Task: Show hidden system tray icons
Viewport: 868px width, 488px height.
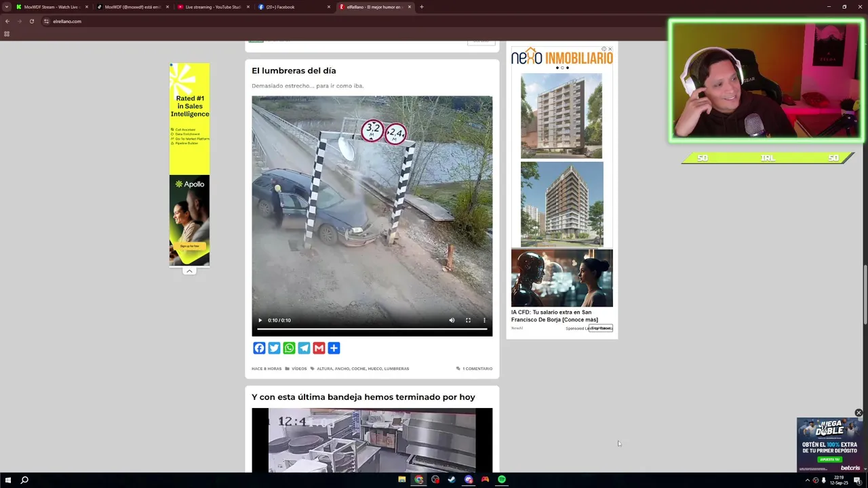Action: point(808,481)
